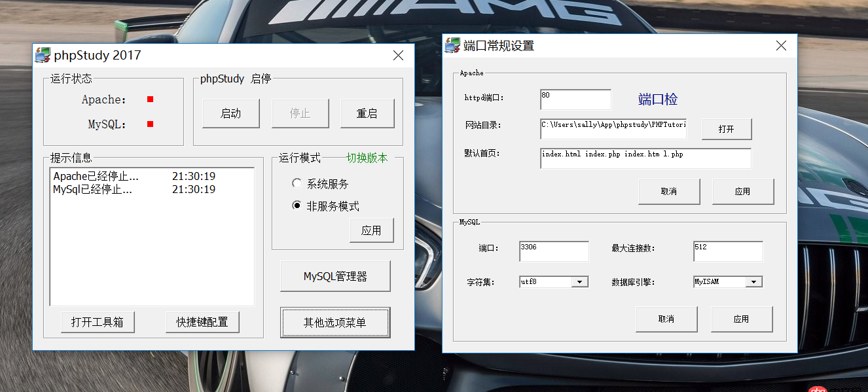Viewport: 868px width, 392px height.
Task: Open the 其他选项菜单
Action: 335,323
